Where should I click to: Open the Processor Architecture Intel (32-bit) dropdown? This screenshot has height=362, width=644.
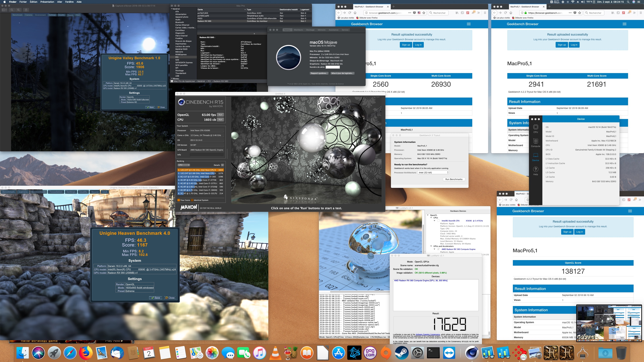click(434, 173)
